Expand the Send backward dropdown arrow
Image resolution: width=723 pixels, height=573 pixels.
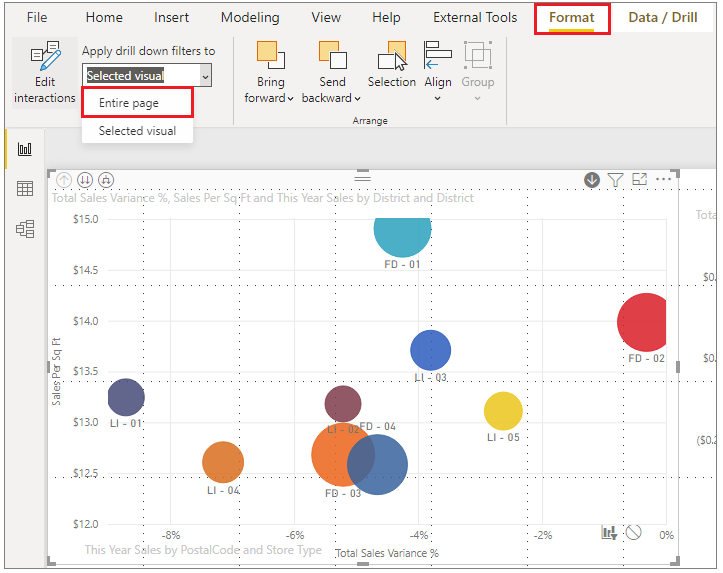[x=357, y=99]
